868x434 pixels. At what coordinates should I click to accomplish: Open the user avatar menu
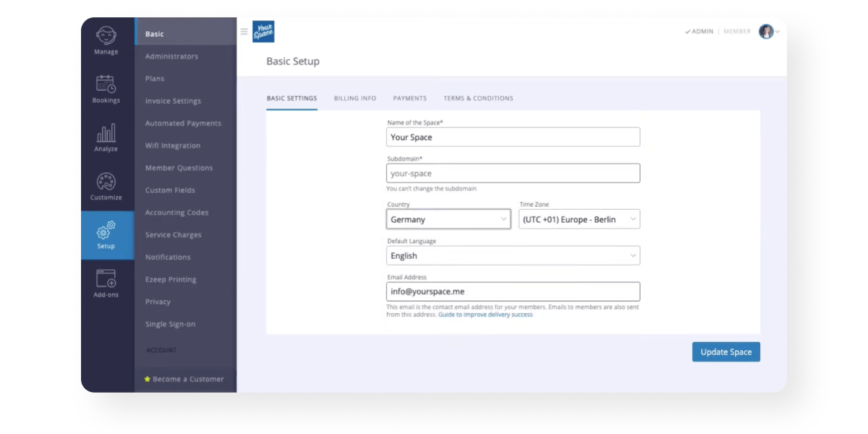coord(767,32)
